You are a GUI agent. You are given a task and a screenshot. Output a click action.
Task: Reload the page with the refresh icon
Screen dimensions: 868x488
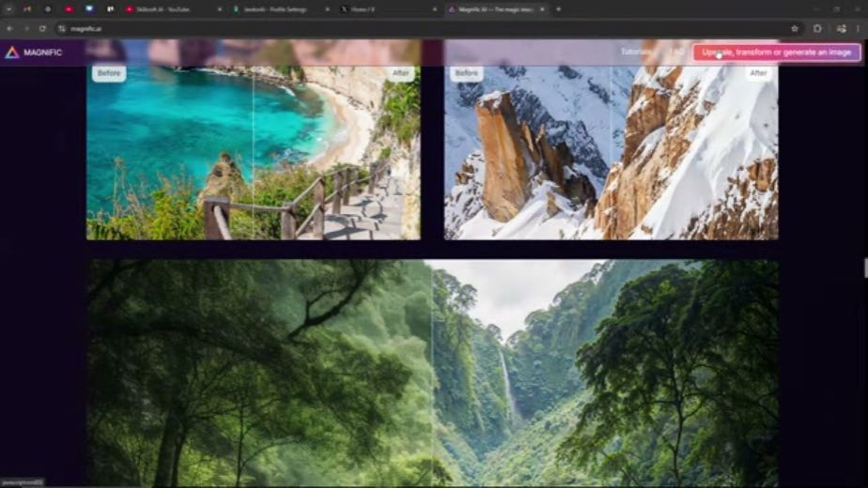click(x=42, y=28)
